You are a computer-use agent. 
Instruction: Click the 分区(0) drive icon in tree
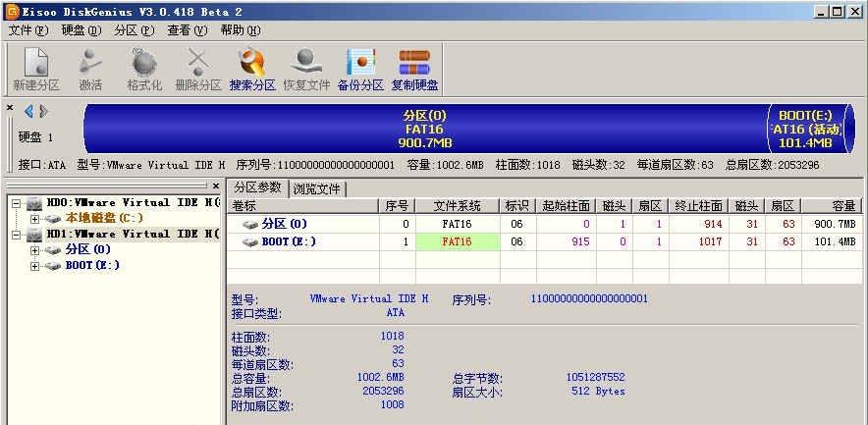[53, 250]
